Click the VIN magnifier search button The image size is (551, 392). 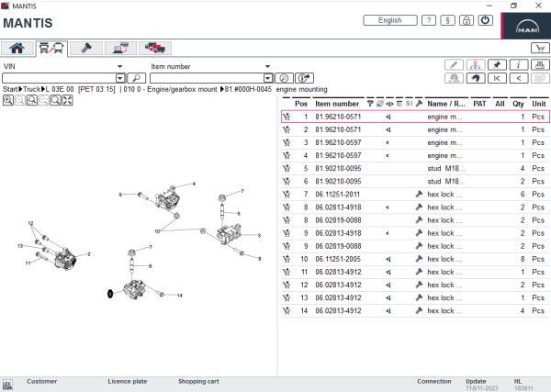[136, 78]
